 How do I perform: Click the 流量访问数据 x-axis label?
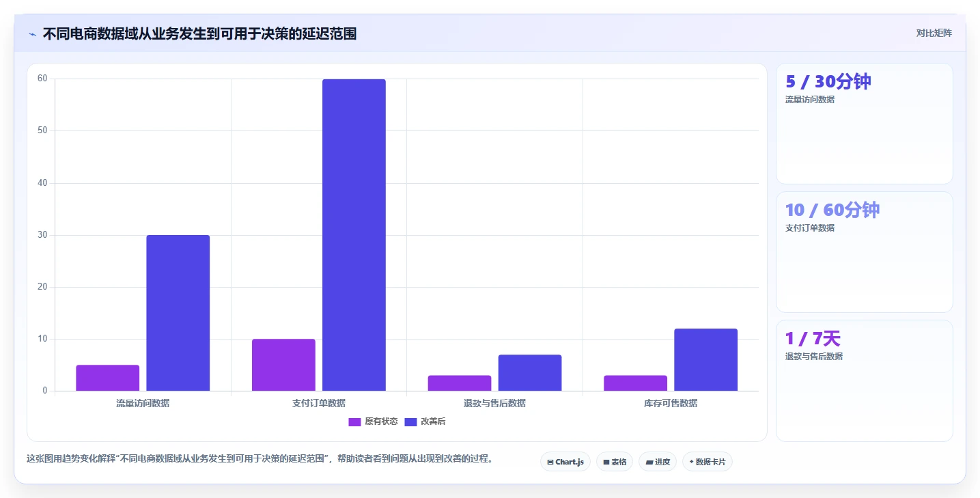pyautogui.click(x=143, y=403)
